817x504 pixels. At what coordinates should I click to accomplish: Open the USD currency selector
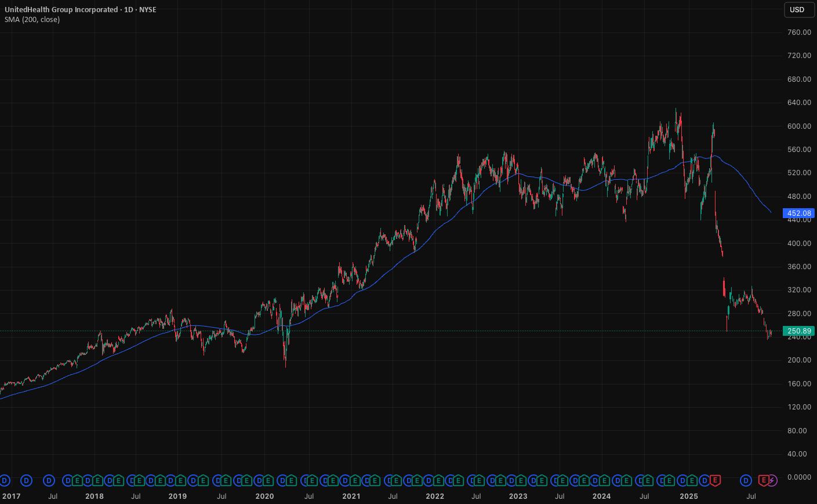coord(797,9)
